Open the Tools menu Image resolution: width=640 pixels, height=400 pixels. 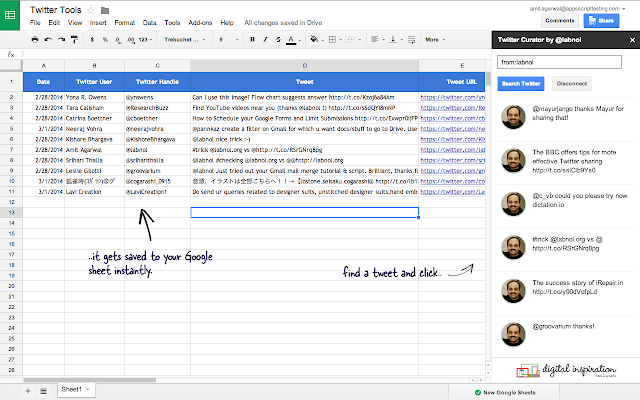click(172, 23)
